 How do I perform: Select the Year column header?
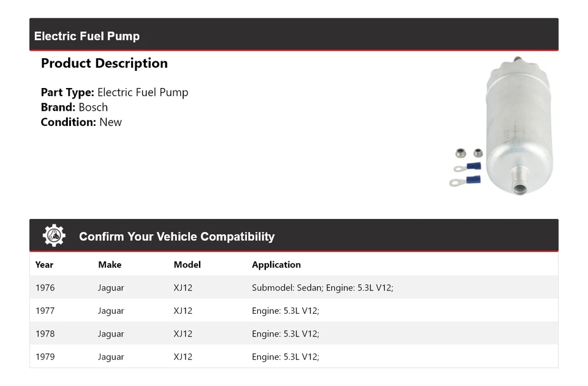pos(44,265)
